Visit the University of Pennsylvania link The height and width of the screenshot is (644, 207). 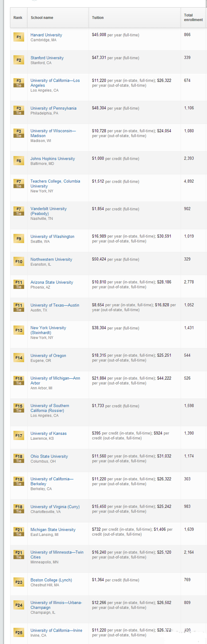(x=53, y=108)
